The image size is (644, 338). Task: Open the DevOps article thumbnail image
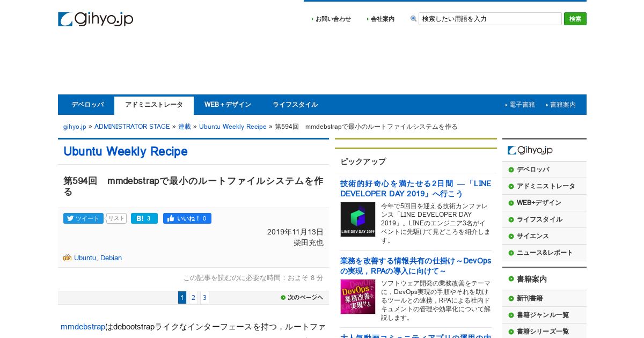pyautogui.click(x=358, y=297)
